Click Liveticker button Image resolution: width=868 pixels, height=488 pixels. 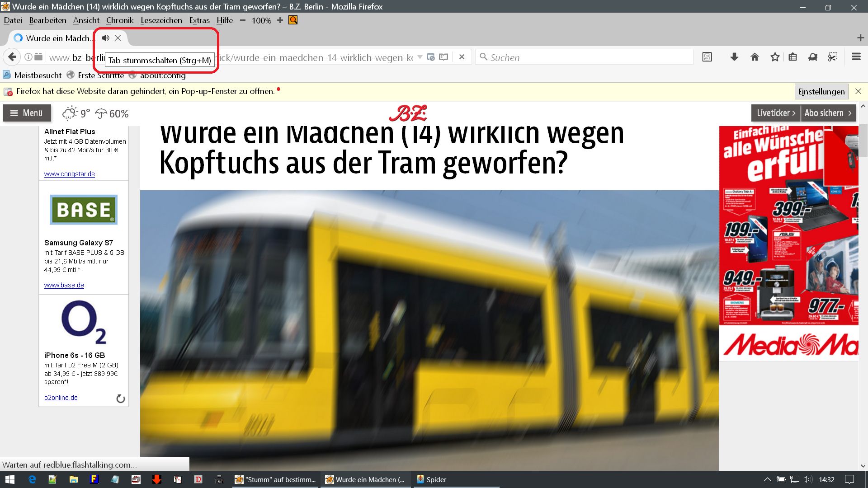tap(775, 113)
